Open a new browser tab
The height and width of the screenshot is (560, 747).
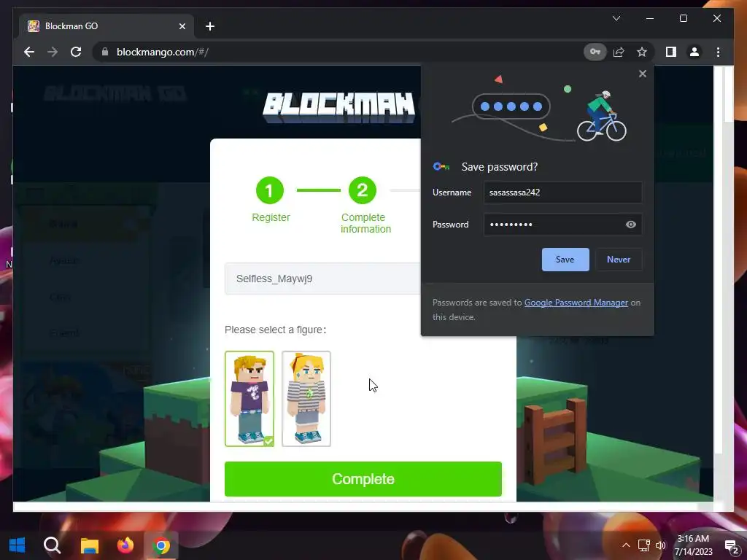pos(210,26)
